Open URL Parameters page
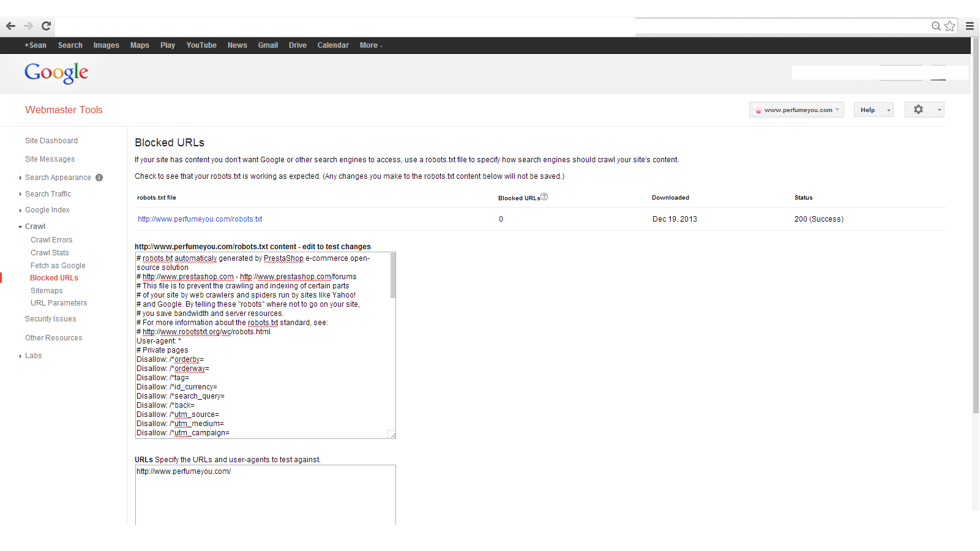 pos(59,303)
